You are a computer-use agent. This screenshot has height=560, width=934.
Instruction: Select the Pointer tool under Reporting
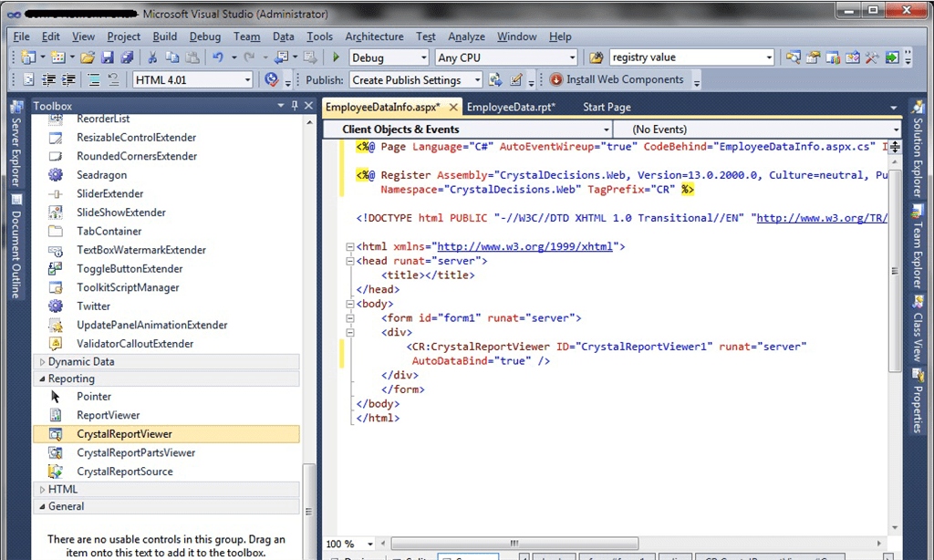click(93, 396)
